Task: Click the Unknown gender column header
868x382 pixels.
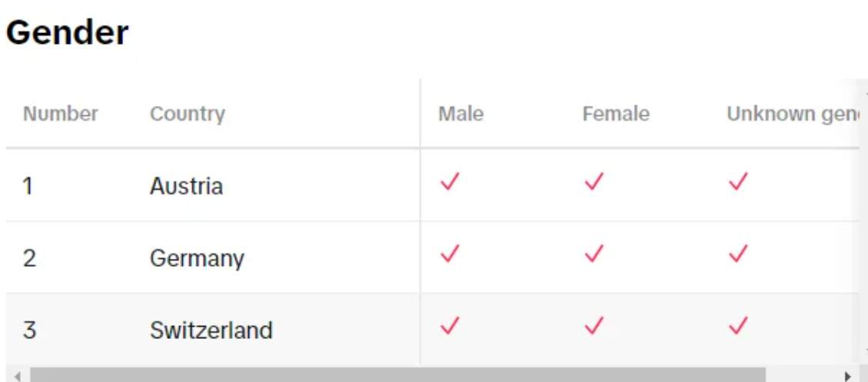Action: [793, 114]
